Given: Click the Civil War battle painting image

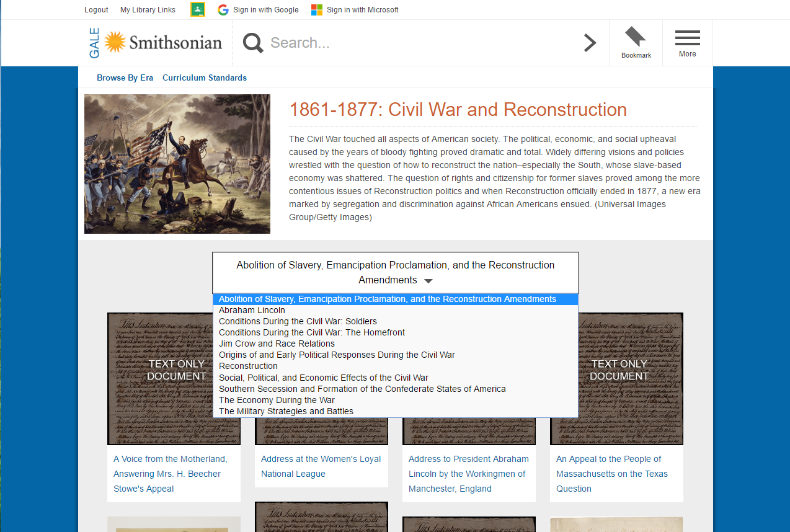Looking at the screenshot, I should pyautogui.click(x=177, y=164).
